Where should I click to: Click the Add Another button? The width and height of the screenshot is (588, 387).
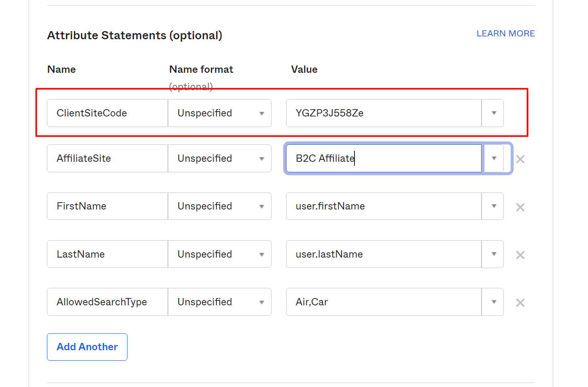(x=87, y=347)
